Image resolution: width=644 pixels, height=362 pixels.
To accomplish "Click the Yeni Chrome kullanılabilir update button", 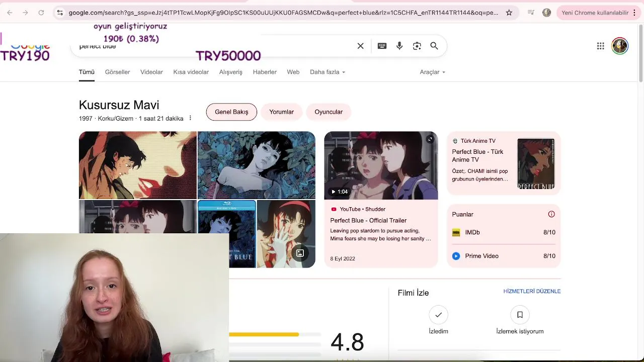I will pos(595,13).
